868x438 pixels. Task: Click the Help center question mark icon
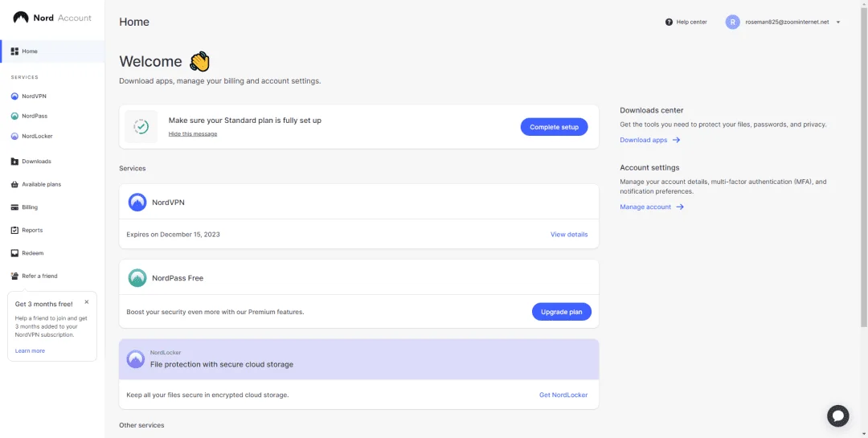tap(669, 23)
